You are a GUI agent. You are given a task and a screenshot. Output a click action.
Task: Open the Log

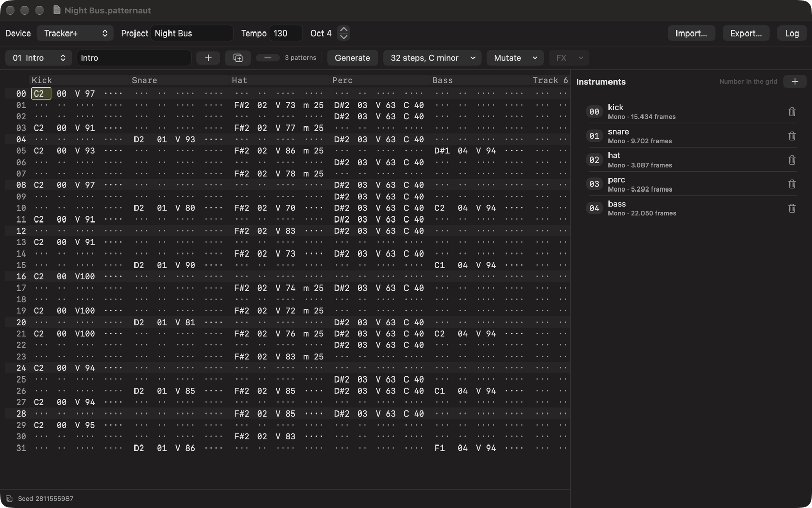(x=792, y=33)
